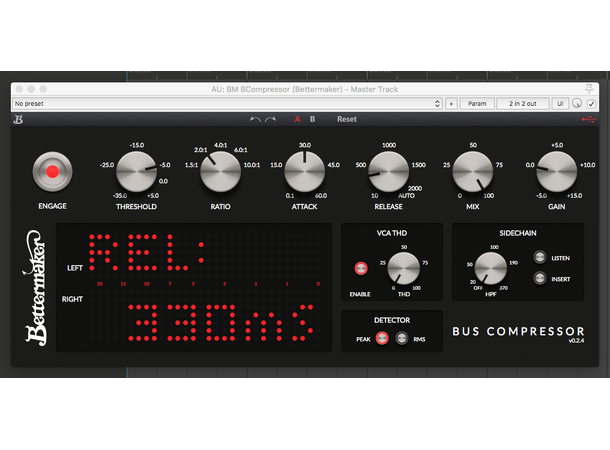Click the Threshold -15.0 label

[137, 145]
